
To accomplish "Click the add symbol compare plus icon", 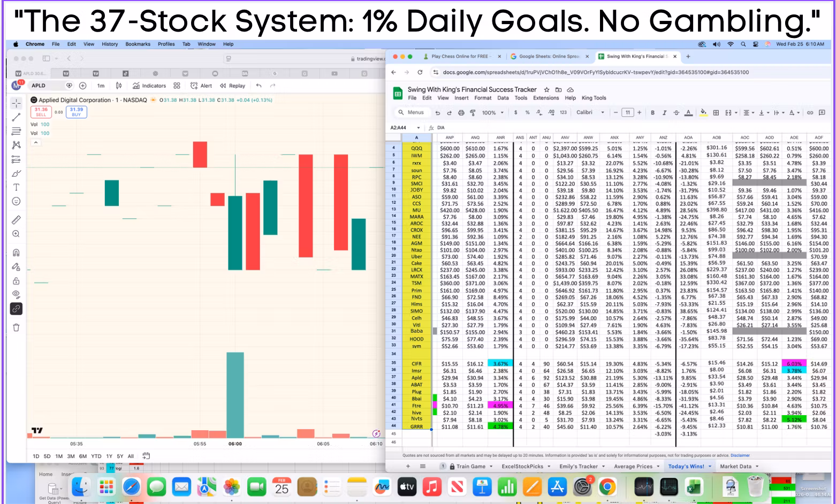I will click(x=82, y=86).
